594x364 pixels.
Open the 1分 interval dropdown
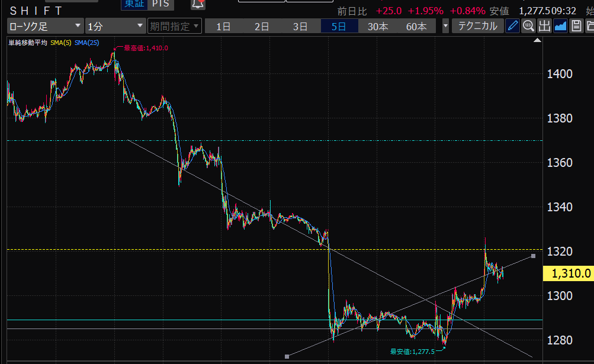[115, 26]
